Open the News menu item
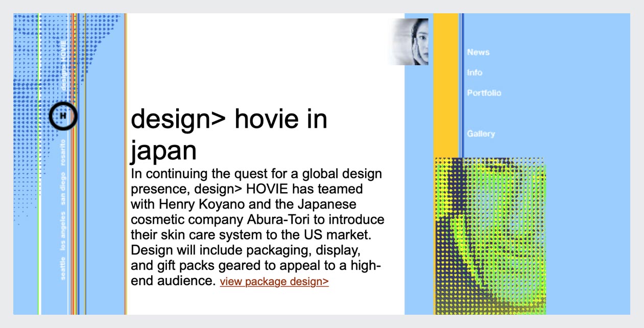Viewport: 644px width, 328px height. [478, 52]
